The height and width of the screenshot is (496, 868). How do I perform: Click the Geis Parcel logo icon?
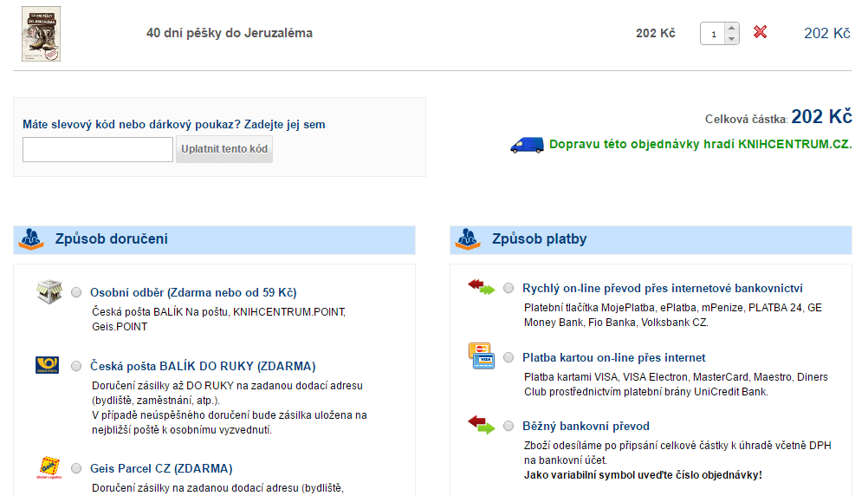[49, 467]
